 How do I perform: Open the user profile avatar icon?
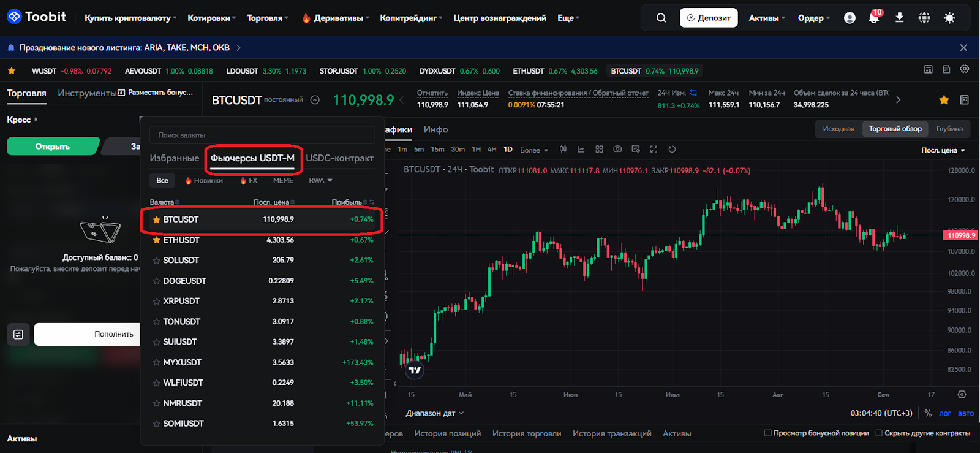[x=850, y=18]
